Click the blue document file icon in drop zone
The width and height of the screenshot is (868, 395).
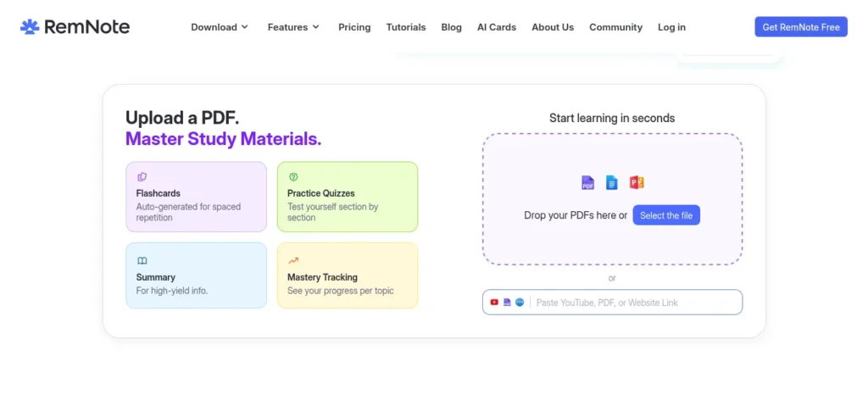612,182
